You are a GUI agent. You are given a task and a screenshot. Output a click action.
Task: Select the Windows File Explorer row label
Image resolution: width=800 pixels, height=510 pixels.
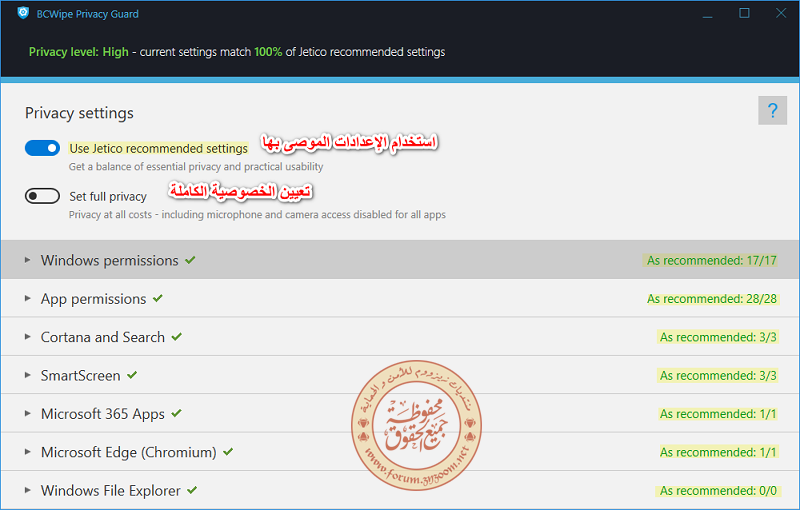pos(111,491)
